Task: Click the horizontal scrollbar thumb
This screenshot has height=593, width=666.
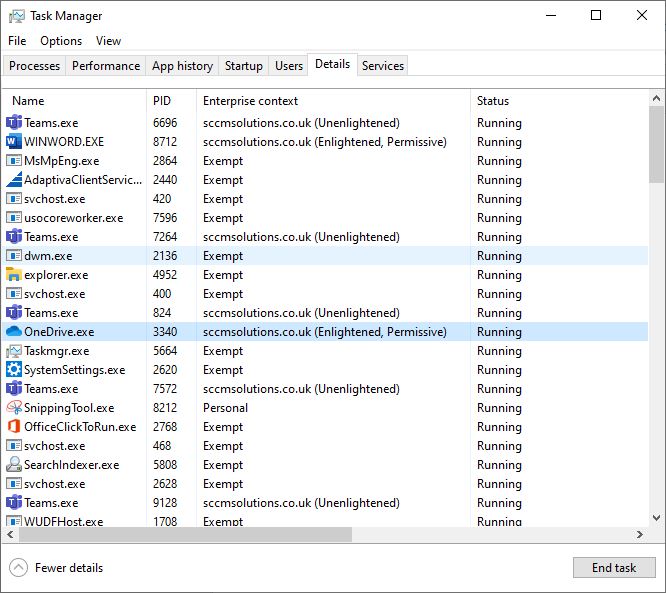Action: [180, 535]
